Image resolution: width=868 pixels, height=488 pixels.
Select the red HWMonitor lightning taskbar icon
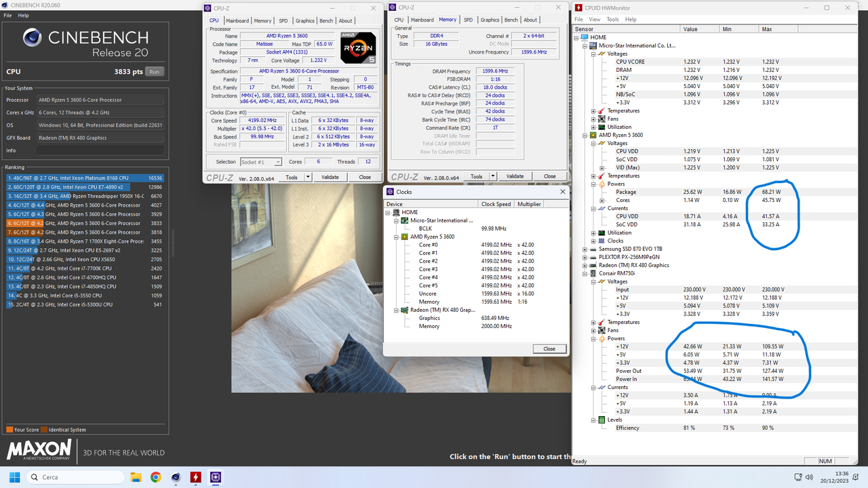click(x=195, y=477)
